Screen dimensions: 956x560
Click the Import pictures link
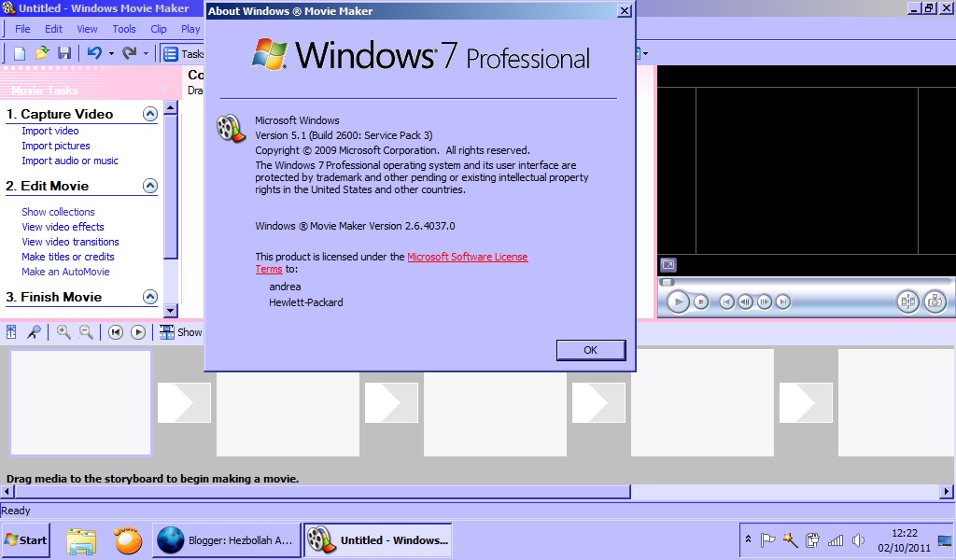(x=55, y=146)
